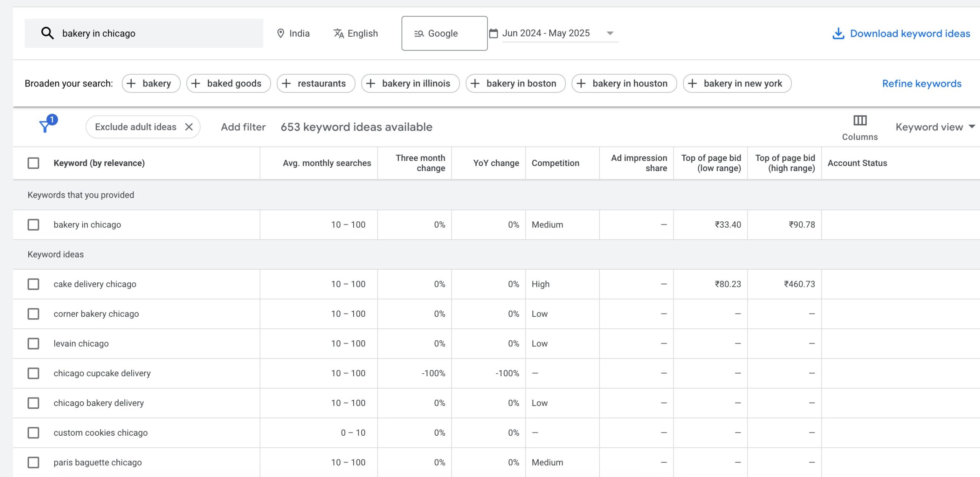This screenshot has width=980, height=477.
Task: Click the Add filter button
Action: point(243,127)
